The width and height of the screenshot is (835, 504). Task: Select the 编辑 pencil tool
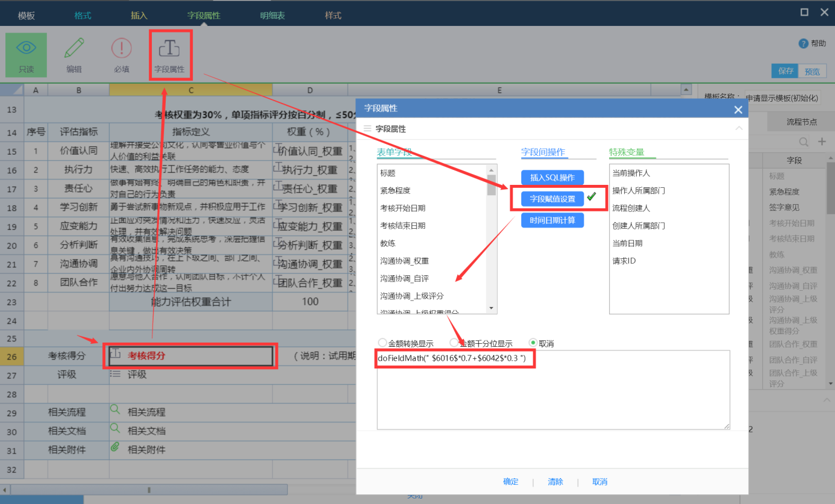pyautogui.click(x=74, y=49)
